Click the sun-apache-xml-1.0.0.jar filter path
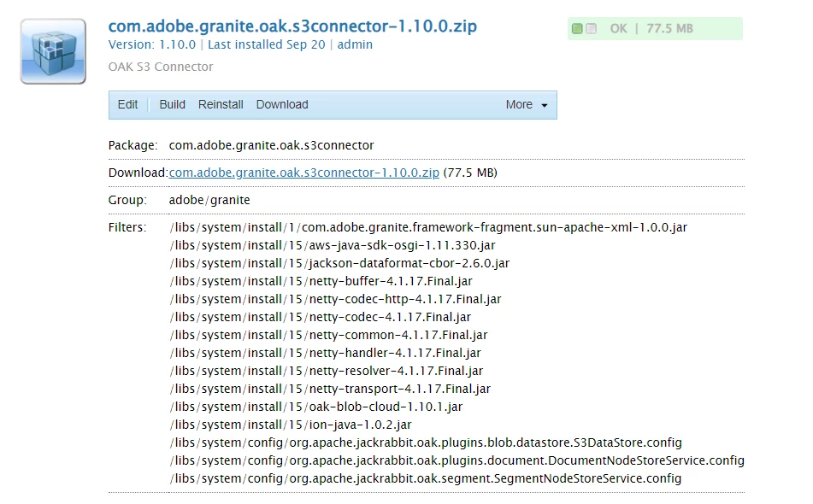The image size is (813, 504). pos(428,227)
